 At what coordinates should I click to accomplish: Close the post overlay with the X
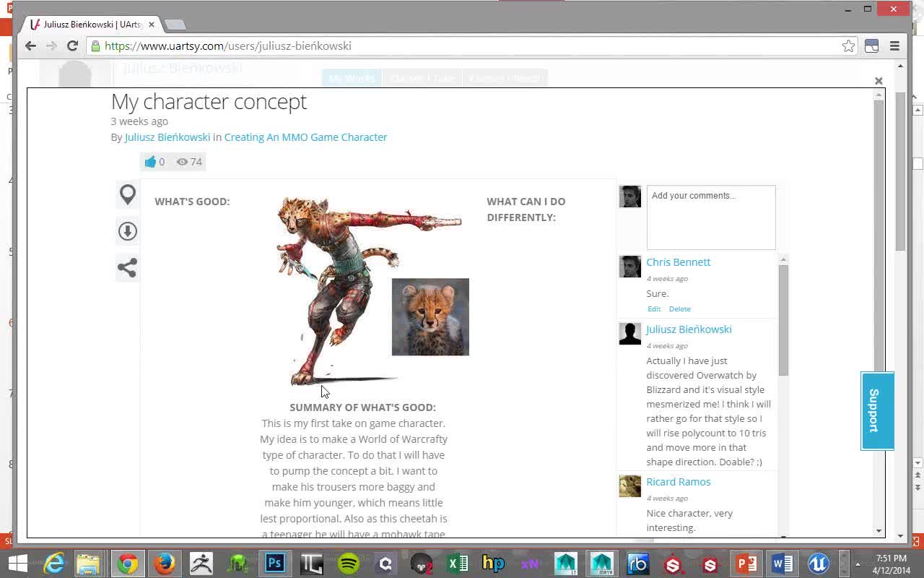coord(879,81)
